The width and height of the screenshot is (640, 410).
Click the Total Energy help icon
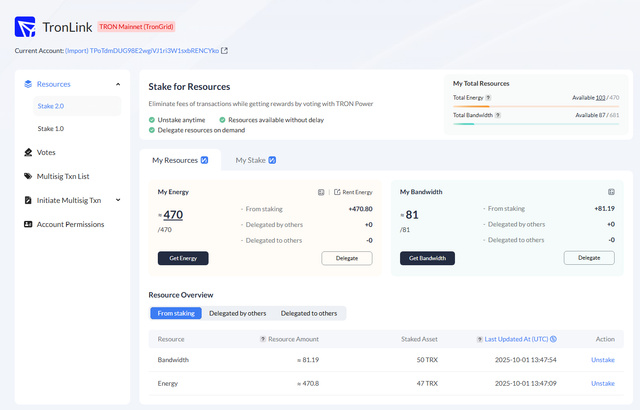(497, 98)
